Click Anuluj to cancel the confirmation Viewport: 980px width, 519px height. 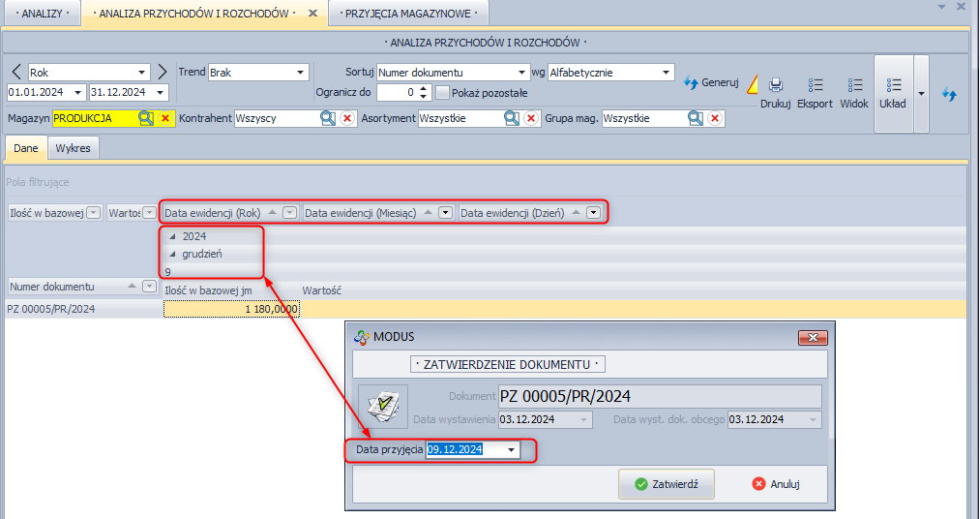(x=775, y=484)
